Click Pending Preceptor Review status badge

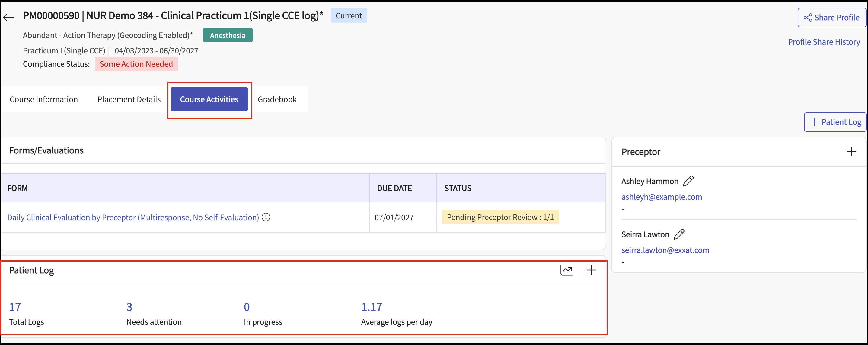(x=500, y=217)
